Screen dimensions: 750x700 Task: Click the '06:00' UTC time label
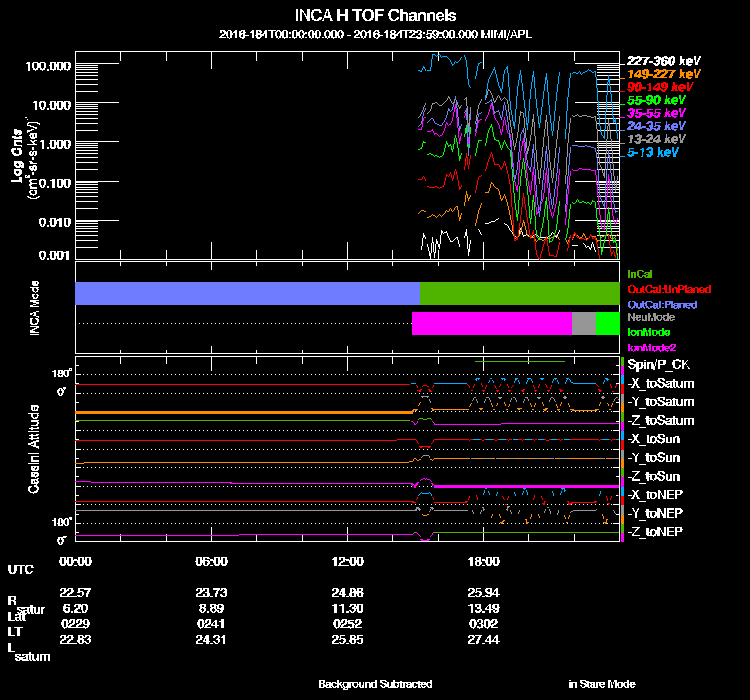[211, 562]
